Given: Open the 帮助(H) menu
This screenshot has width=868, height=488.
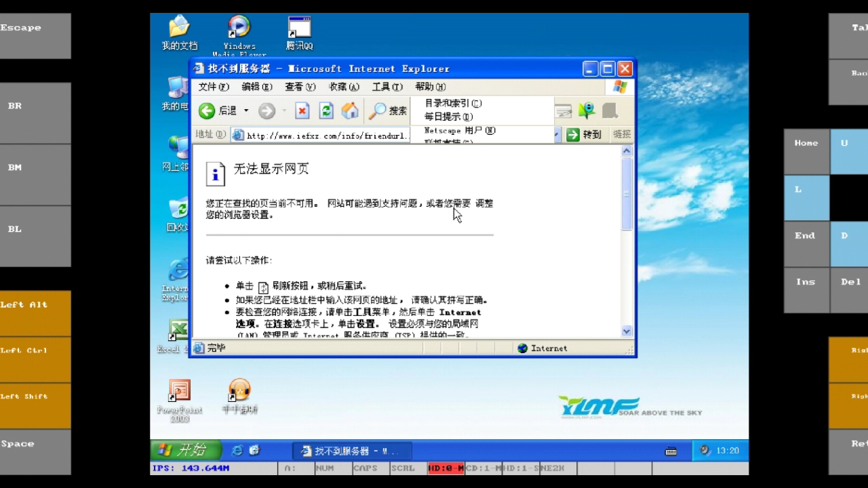Looking at the screenshot, I should point(431,87).
